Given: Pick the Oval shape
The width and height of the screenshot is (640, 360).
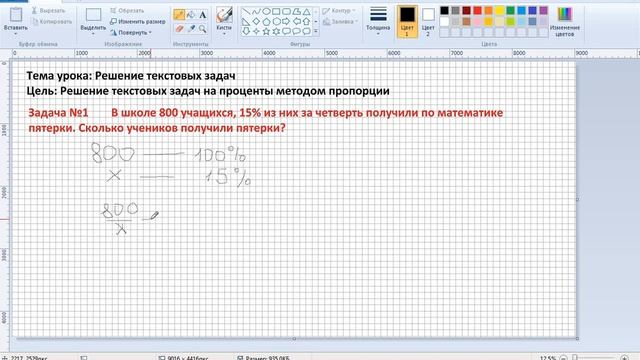Looking at the screenshot, I should pos(266,12).
